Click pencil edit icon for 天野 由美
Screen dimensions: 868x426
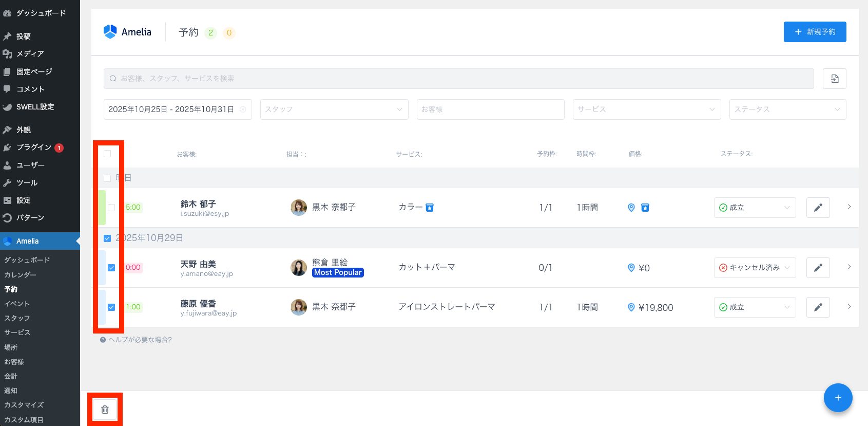818,268
